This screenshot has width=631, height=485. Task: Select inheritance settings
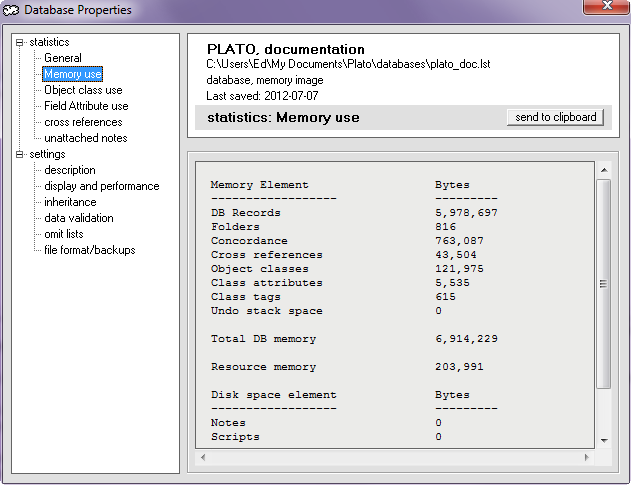click(70, 202)
